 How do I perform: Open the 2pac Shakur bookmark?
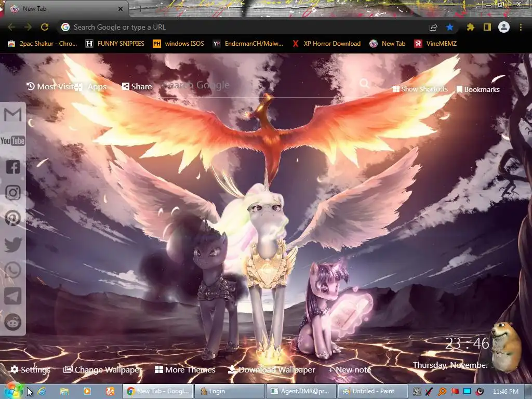pyautogui.click(x=43, y=44)
